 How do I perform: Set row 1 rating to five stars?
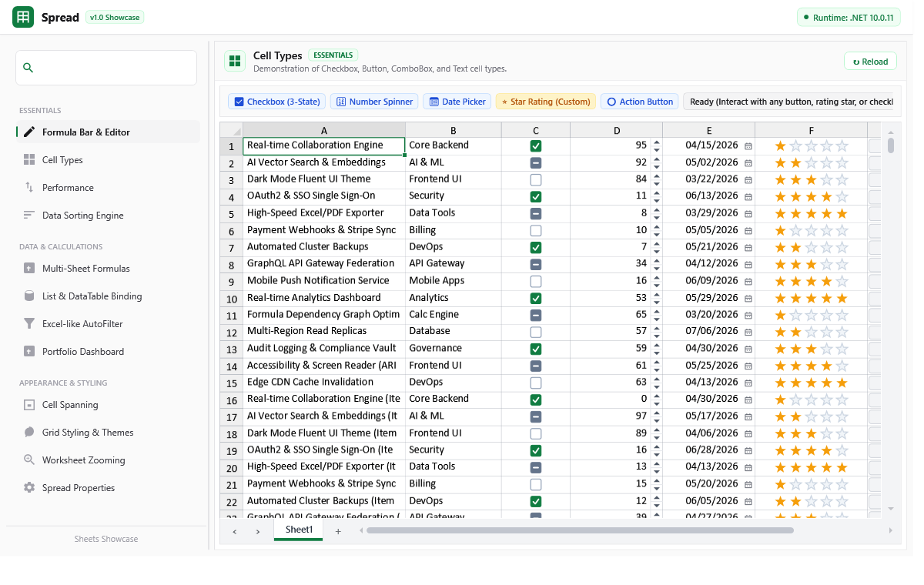pyautogui.click(x=842, y=145)
